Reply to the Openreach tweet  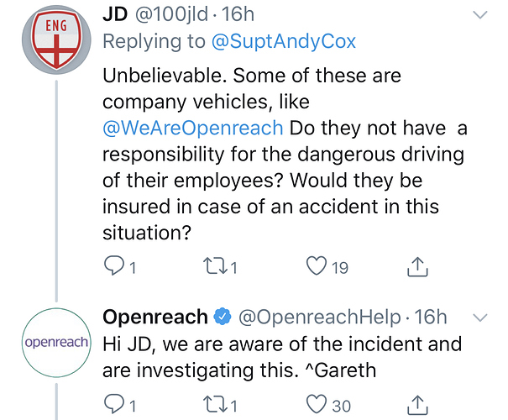(x=113, y=405)
